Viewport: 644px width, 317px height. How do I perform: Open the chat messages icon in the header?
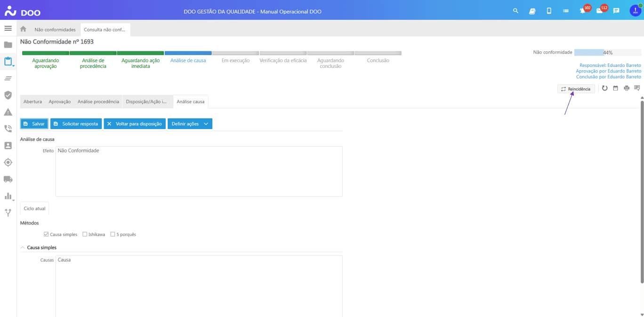tap(616, 11)
